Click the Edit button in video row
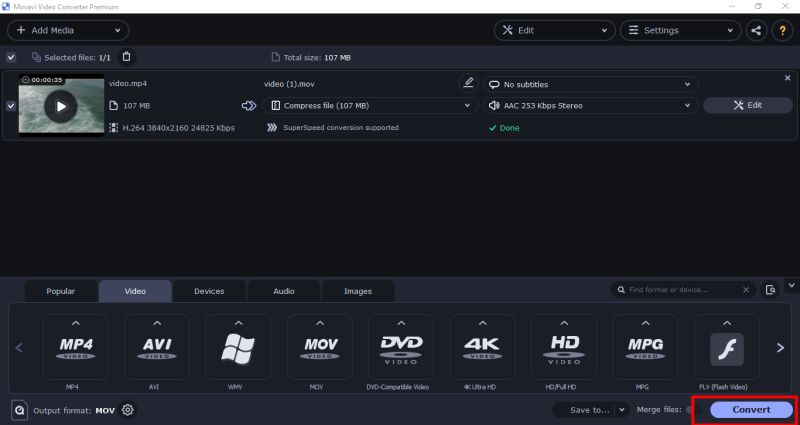Screen dimensions: 800x425 747,106
